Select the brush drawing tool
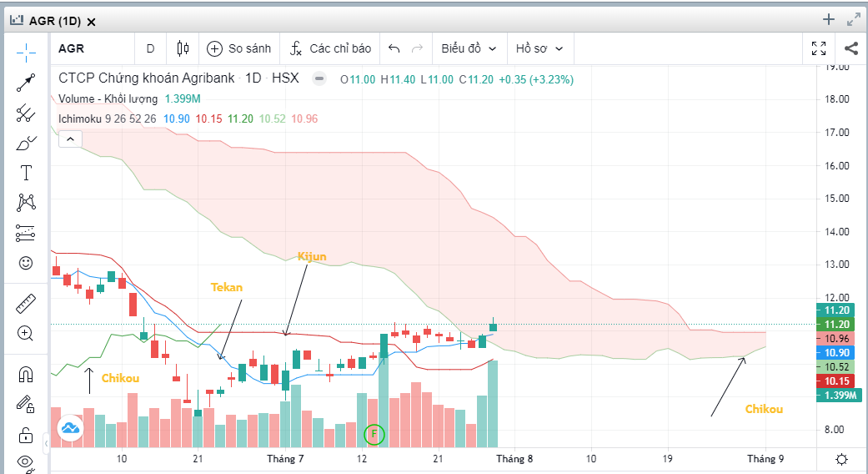 [26, 144]
